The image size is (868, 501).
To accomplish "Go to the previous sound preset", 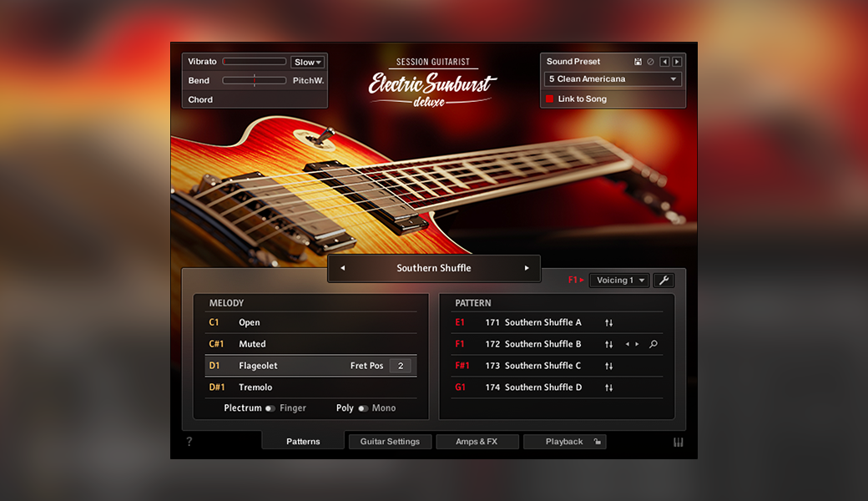I will tap(665, 62).
